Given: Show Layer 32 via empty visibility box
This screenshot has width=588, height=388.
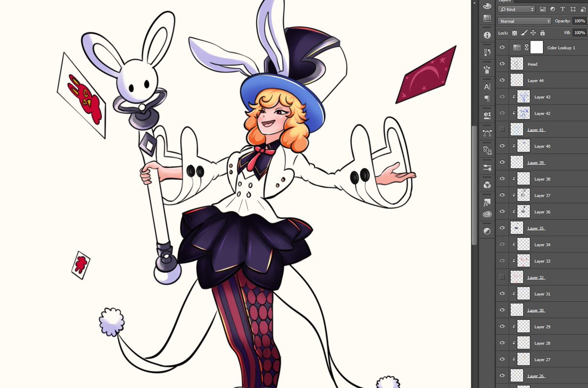Looking at the screenshot, I should pyautogui.click(x=502, y=277).
